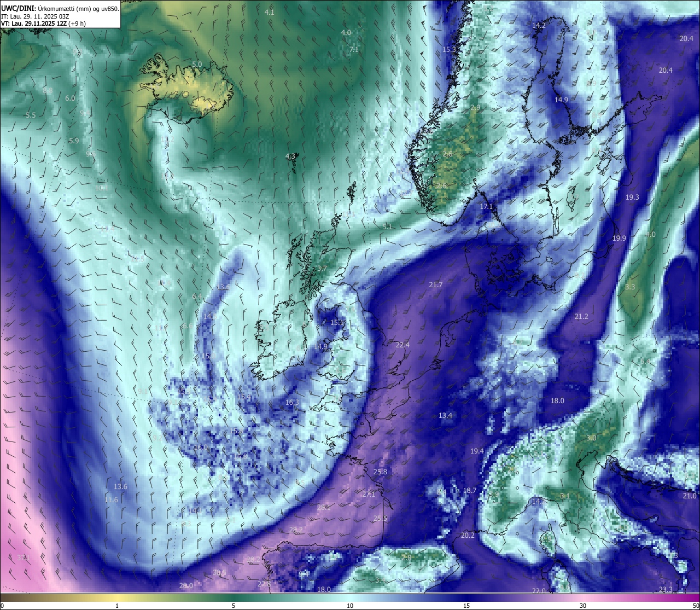Click the 19.3 value over the eastern Baltic
The height and width of the screenshot is (610, 700).
632,197
